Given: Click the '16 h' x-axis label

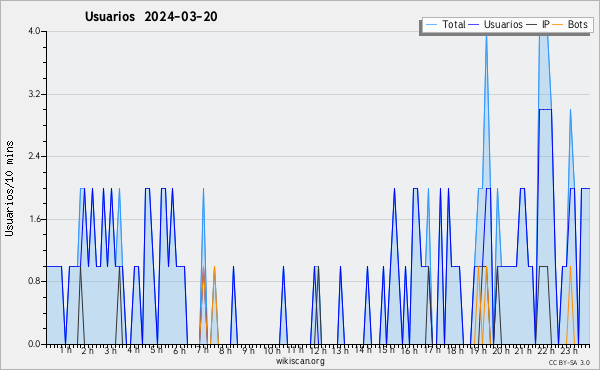Looking at the screenshot, I should pos(409,350).
